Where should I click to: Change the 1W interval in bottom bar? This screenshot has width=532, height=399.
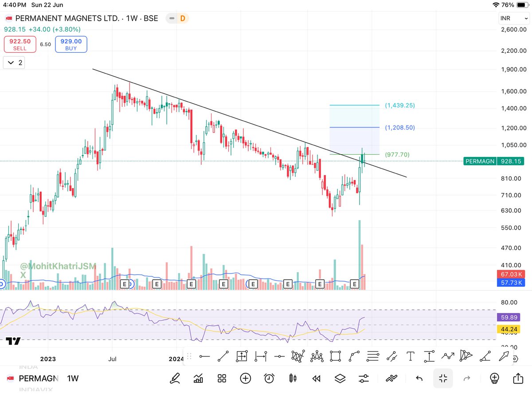tap(73, 379)
